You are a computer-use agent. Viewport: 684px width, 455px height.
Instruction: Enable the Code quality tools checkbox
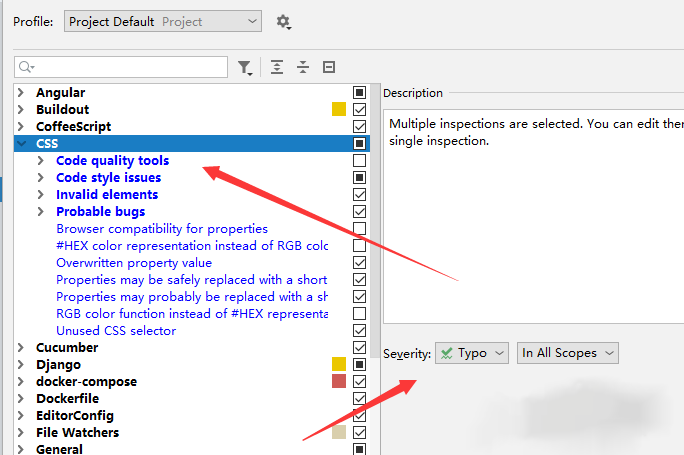click(x=359, y=161)
